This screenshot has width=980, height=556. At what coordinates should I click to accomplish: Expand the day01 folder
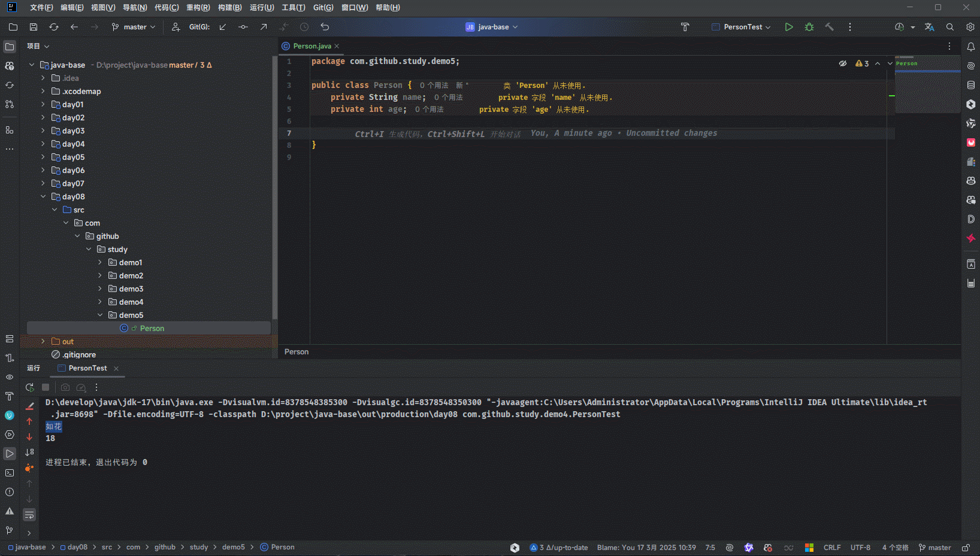coord(43,105)
